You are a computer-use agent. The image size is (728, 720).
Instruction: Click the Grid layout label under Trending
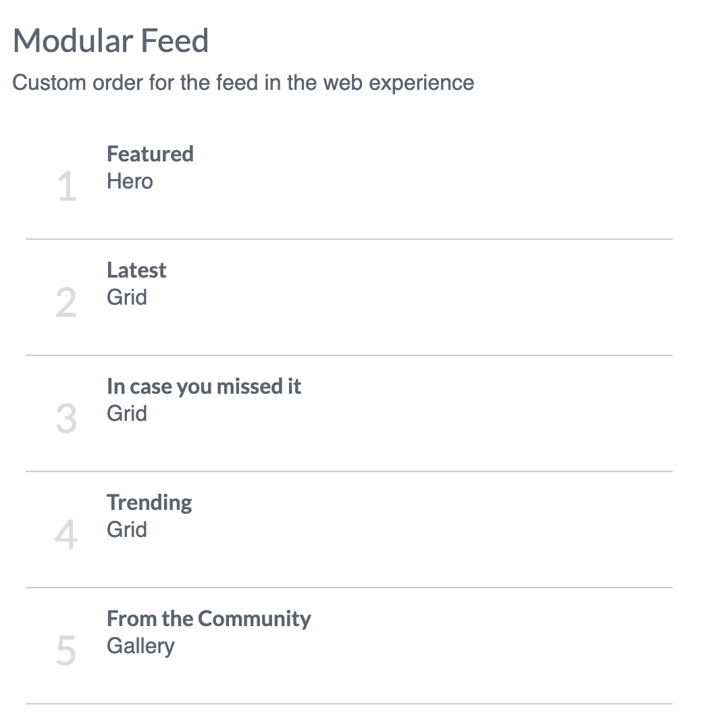click(x=127, y=530)
